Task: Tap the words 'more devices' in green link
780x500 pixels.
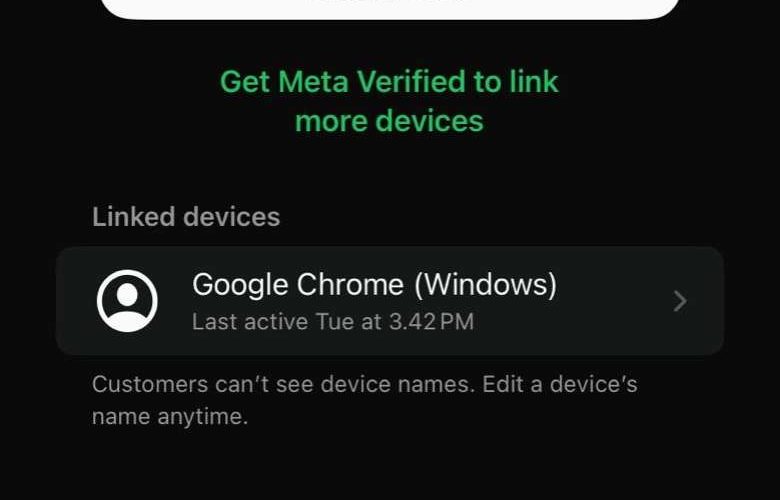Action: pos(389,121)
